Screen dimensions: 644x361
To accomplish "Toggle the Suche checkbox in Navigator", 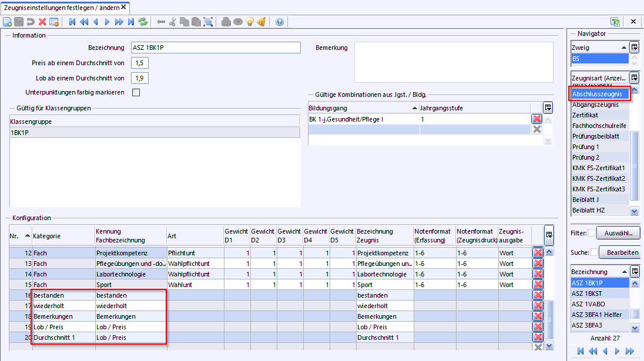I will tap(593, 252).
